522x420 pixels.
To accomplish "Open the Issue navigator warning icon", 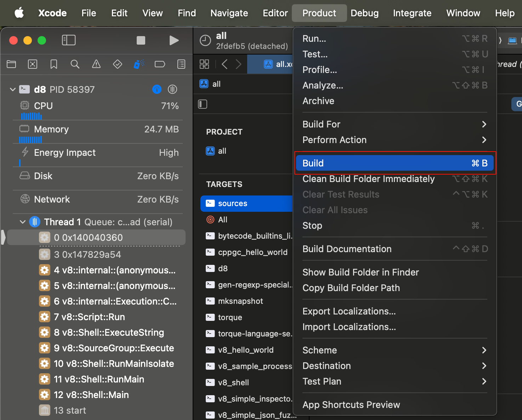I will click(x=96, y=64).
